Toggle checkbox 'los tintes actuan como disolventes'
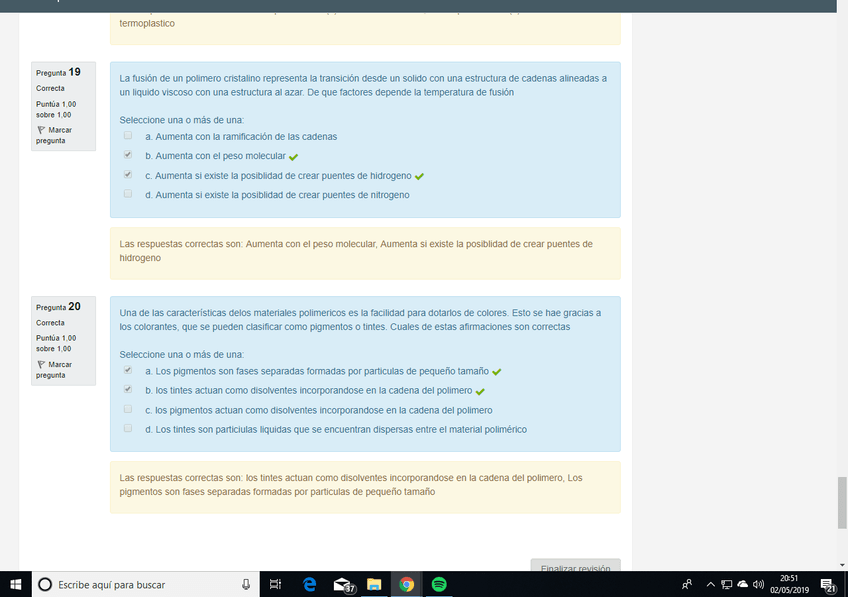Image resolution: width=848 pixels, height=597 pixels. tap(128, 389)
